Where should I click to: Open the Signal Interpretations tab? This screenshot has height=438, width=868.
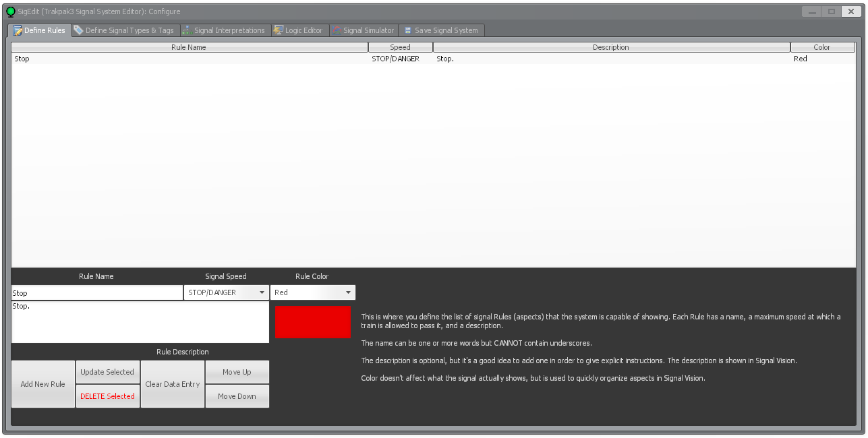[x=224, y=30]
